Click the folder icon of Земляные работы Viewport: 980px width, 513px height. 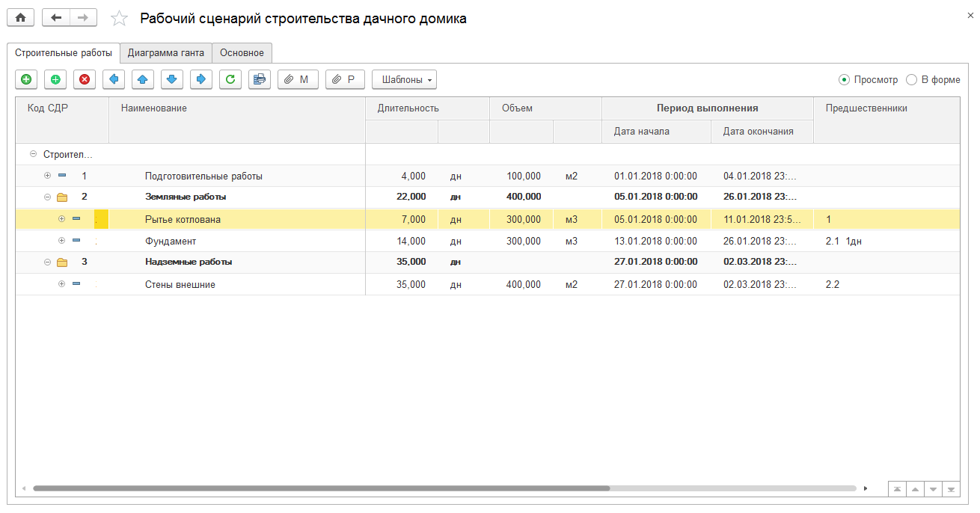click(62, 197)
